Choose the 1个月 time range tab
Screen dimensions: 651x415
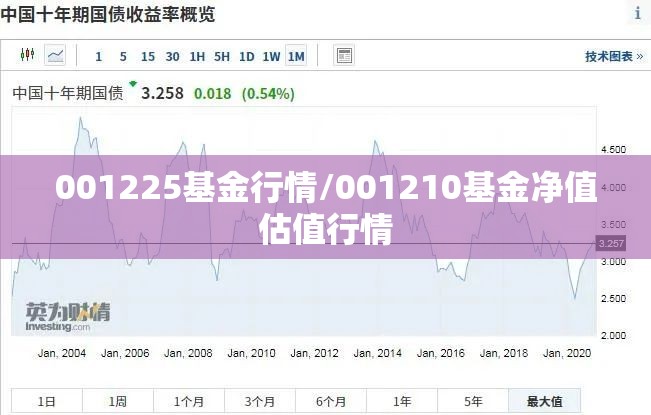click(x=189, y=401)
